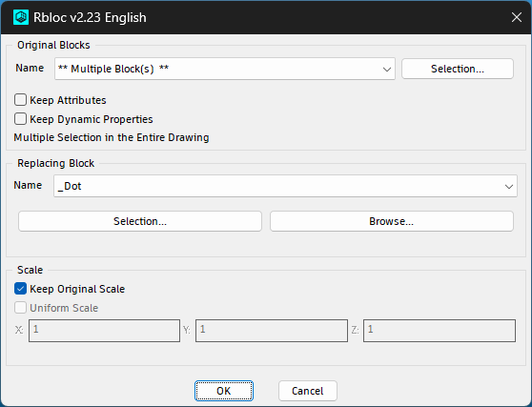Browse for a replacing block file
Screen dimensions: 532x407
click(392, 221)
